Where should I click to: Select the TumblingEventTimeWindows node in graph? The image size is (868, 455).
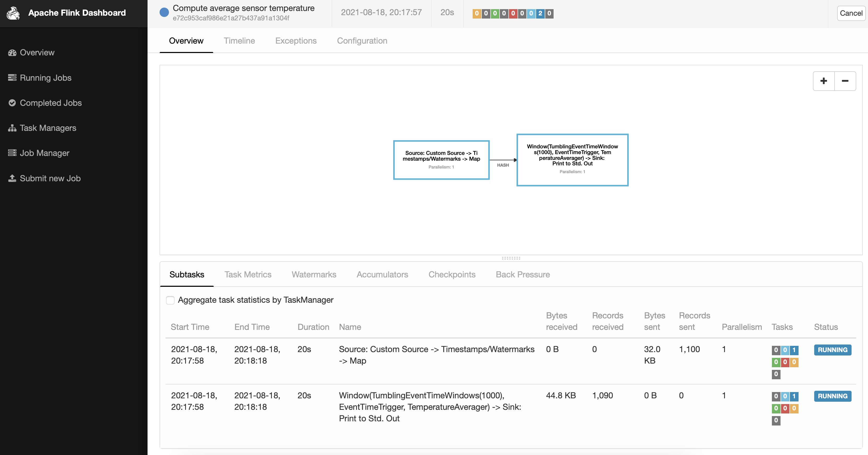coord(572,160)
